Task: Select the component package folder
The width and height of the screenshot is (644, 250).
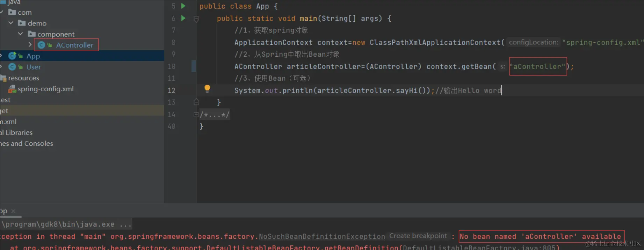Action: click(x=56, y=34)
